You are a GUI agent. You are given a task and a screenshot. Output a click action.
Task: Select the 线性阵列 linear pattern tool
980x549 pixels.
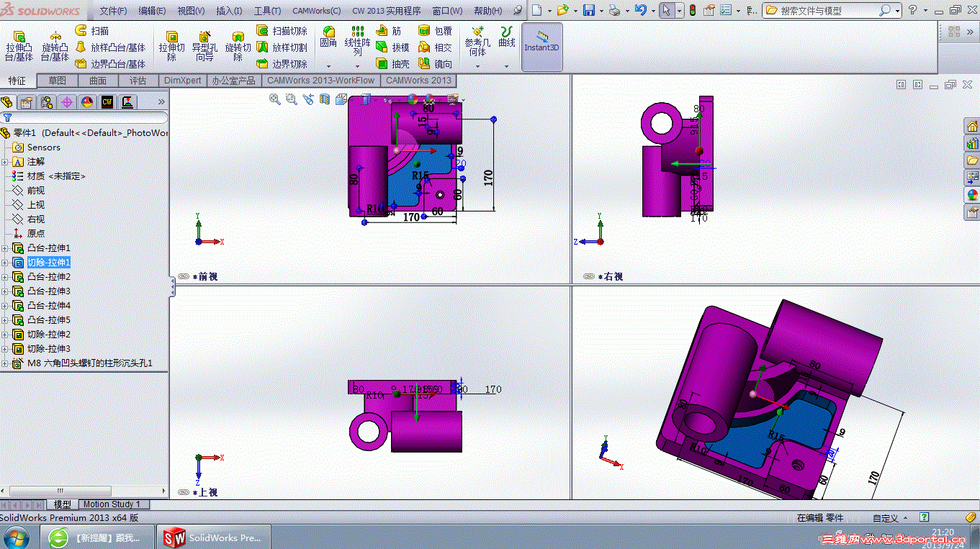point(357,41)
